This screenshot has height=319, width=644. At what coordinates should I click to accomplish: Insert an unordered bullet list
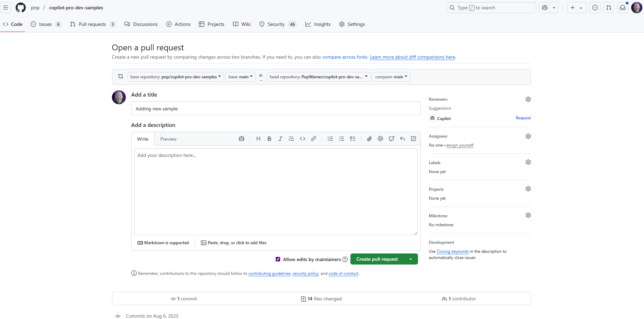(x=341, y=139)
